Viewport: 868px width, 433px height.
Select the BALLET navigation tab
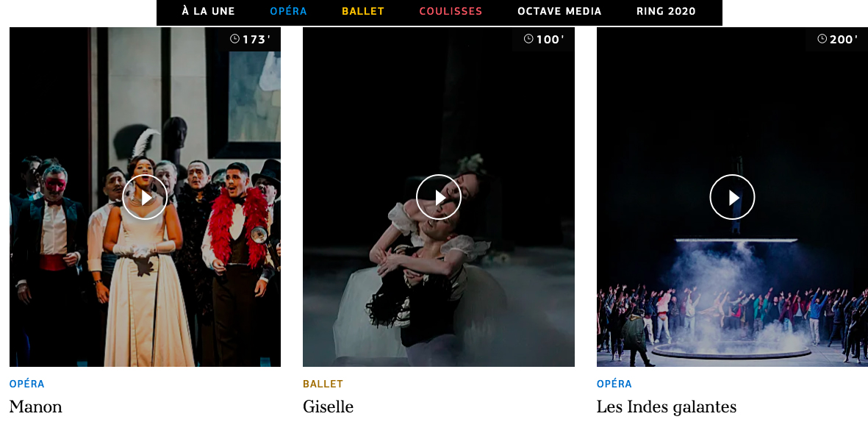coord(363,11)
